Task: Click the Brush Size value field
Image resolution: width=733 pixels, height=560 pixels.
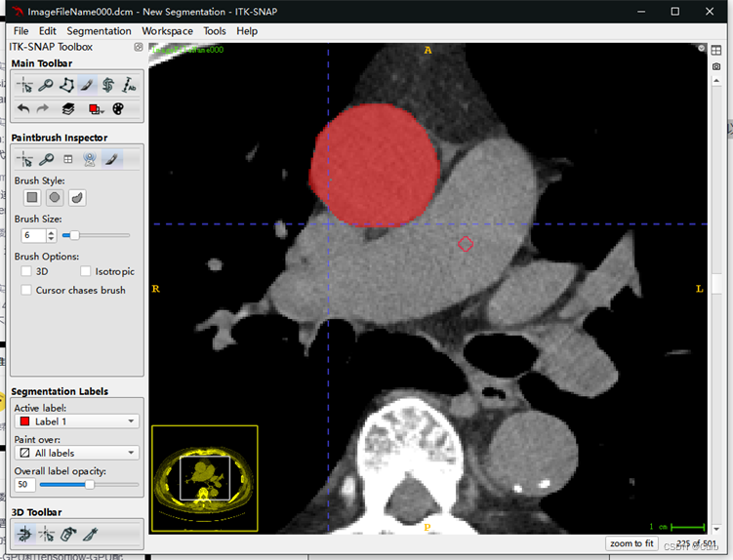Action: (33, 235)
